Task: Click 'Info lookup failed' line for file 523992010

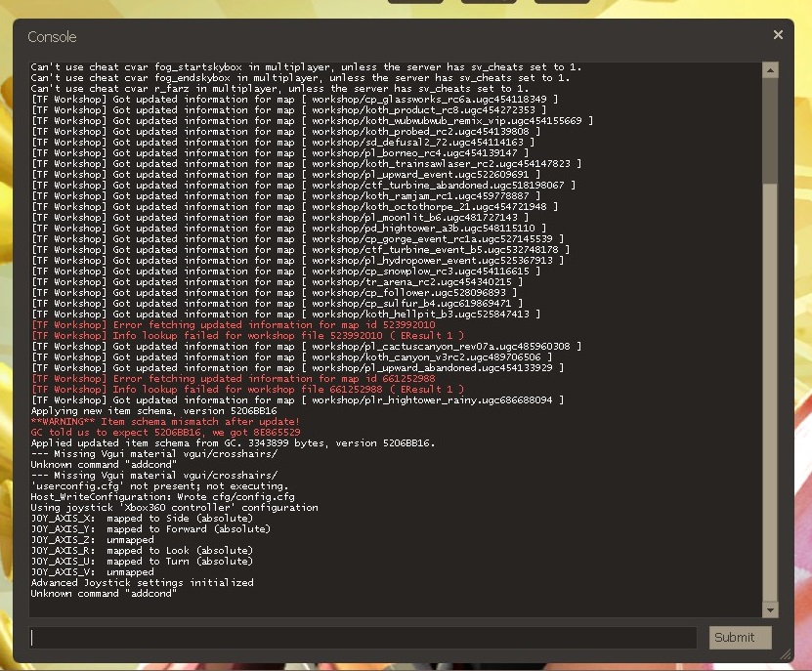Action: pyautogui.click(x=247, y=336)
